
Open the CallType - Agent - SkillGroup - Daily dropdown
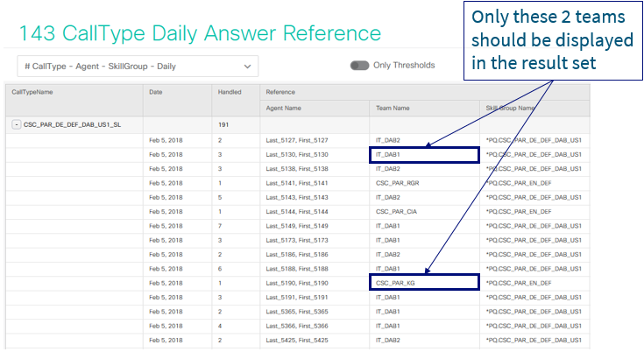coord(138,66)
